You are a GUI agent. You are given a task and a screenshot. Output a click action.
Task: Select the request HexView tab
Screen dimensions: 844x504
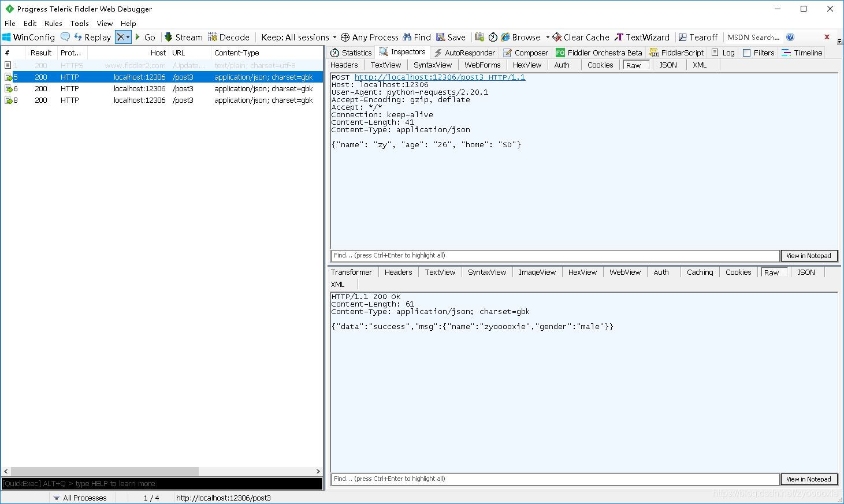527,65
